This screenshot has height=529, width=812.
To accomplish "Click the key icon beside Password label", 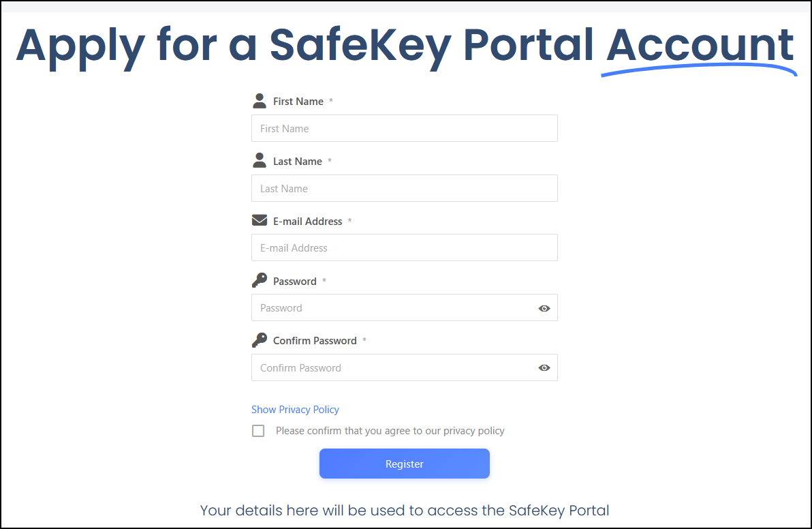I will pos(259,280).
